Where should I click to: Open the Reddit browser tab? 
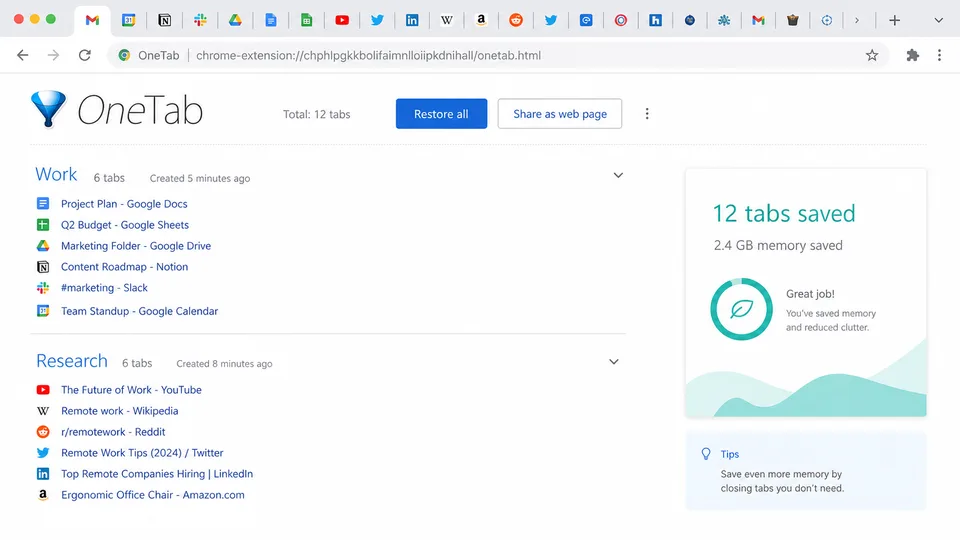point(516,20)
